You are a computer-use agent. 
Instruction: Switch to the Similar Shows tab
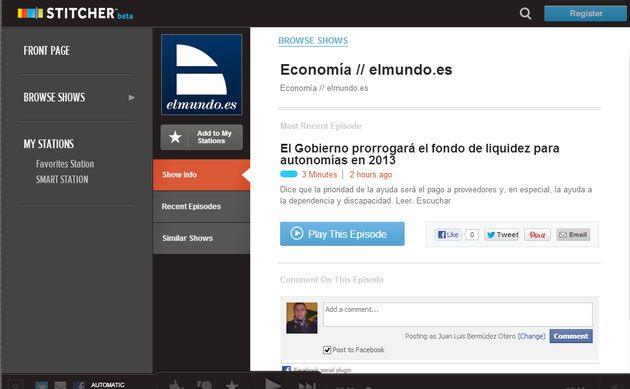tap(201, 238)
